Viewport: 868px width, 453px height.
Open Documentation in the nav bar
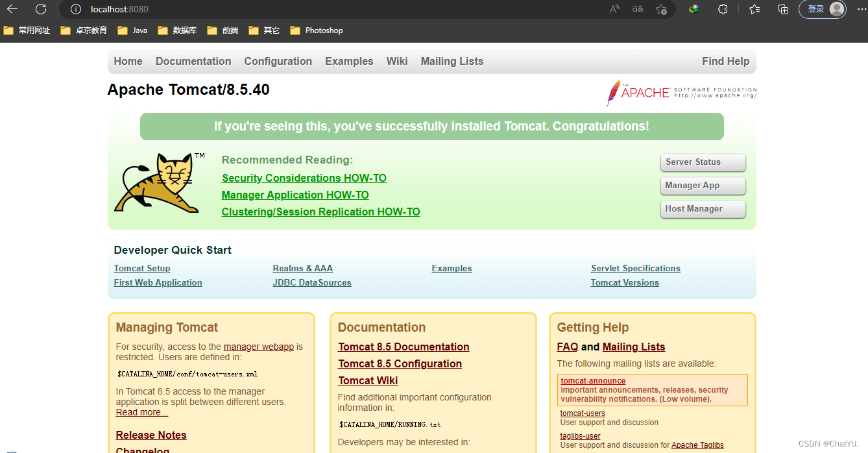(193, 61)
